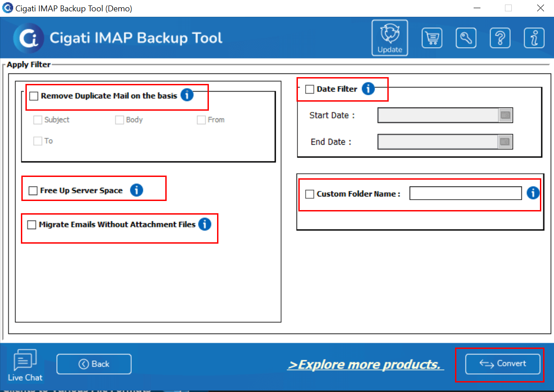Tick the Subject checkbox

38,120
